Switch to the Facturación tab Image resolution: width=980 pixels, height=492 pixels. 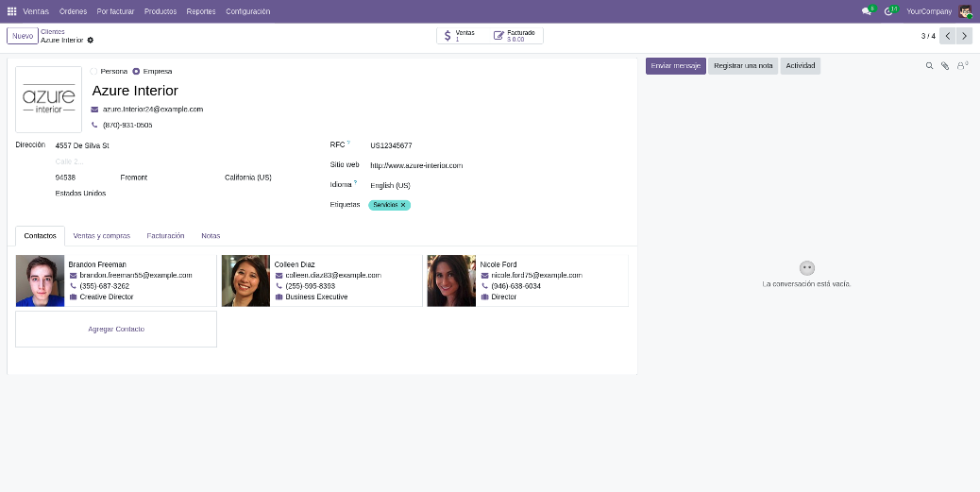[165, 236]
